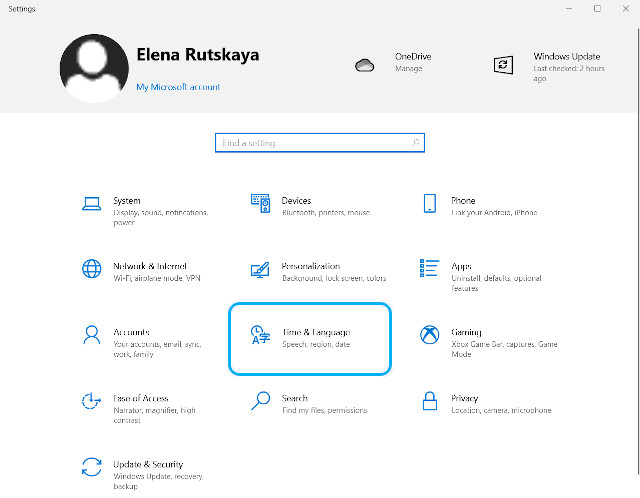Click the OneDrive title text
This screenshot has height=498, width=640.
(x=413, y=57)
